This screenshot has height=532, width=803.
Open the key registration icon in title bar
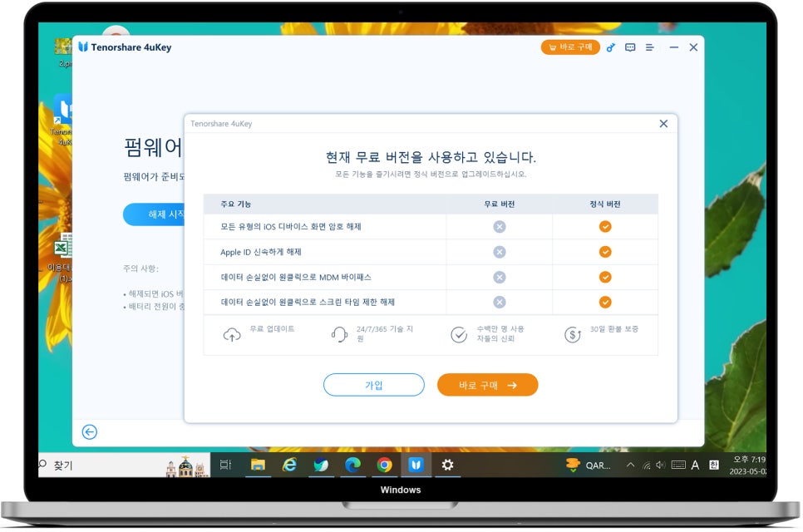610,47
